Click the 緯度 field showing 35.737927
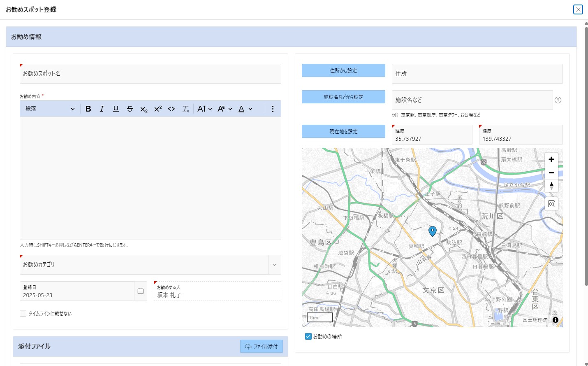 click(x=432, y=135)
